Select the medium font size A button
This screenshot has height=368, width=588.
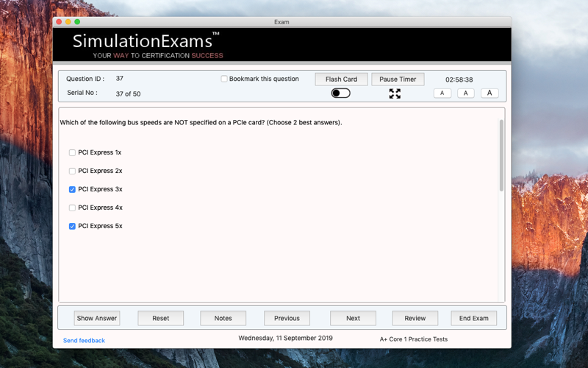pos(466,93)
